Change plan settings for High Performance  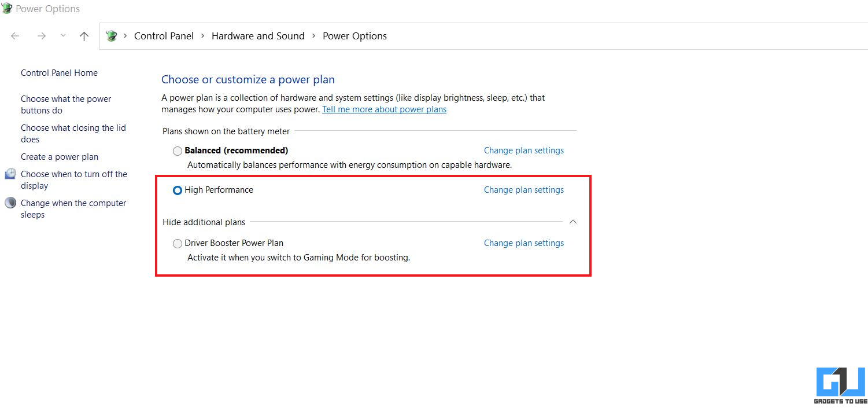click(523, 190)
